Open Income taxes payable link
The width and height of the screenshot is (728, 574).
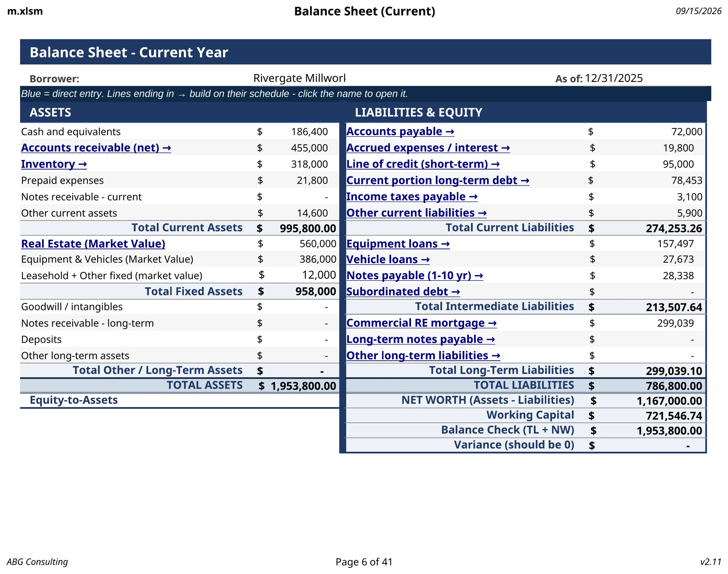[x=412, y=196]
